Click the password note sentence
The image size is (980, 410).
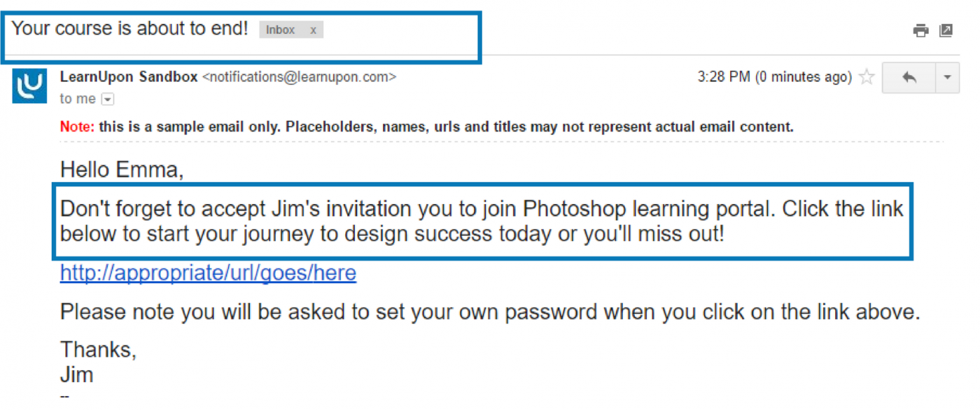point(489,312)
